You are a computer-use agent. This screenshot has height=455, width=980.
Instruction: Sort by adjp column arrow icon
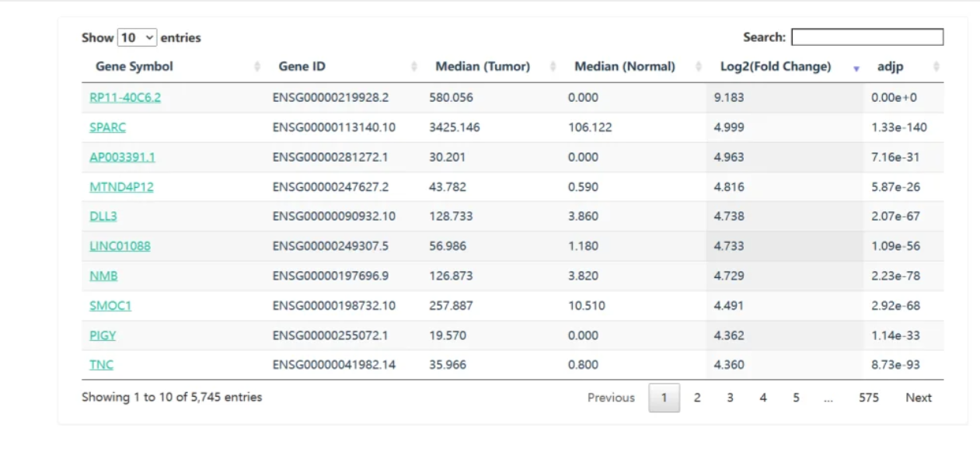pos(936,68)
